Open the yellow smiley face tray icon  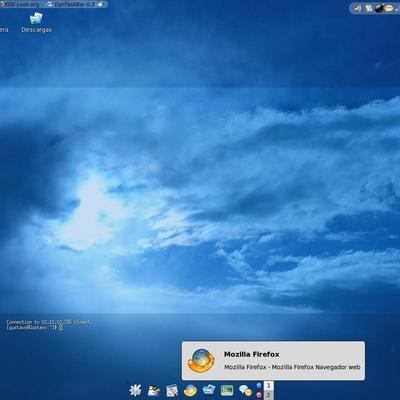pyautogui.click(x=389, y=8)
